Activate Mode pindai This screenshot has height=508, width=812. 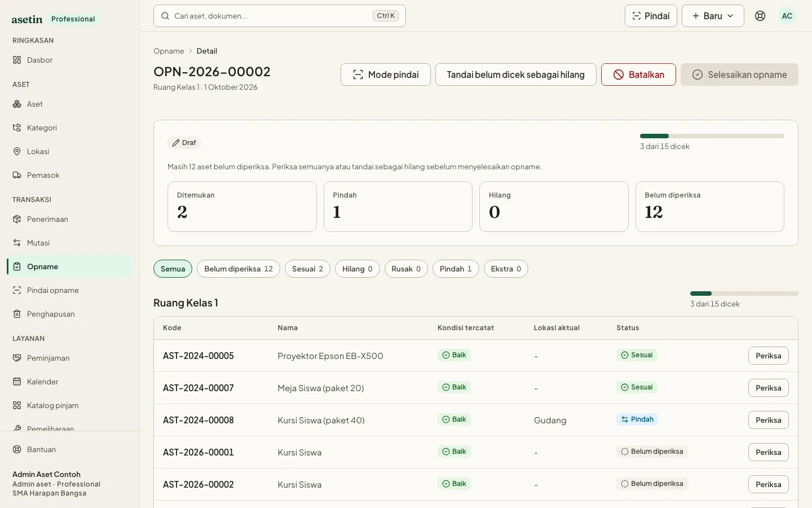[x=386, y=75]
